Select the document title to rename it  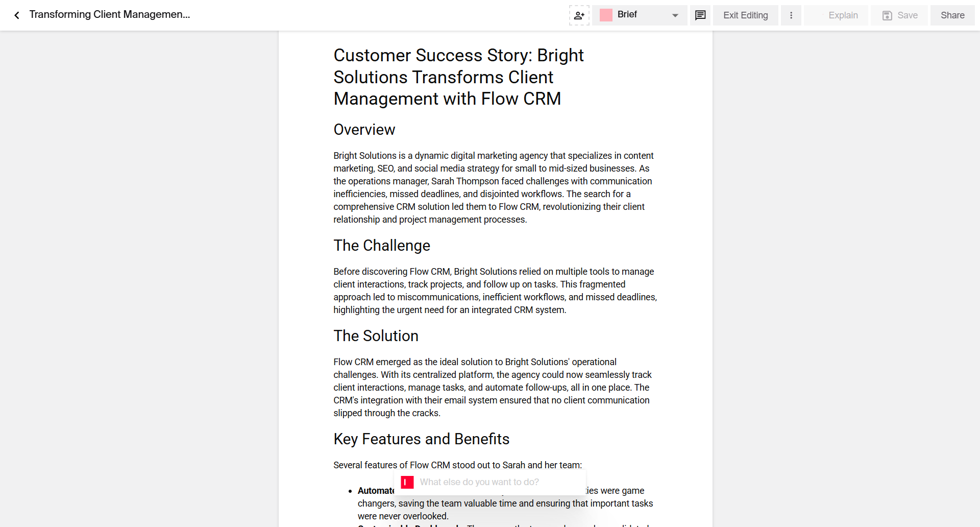pyautogui.click(x=109, y=15)
